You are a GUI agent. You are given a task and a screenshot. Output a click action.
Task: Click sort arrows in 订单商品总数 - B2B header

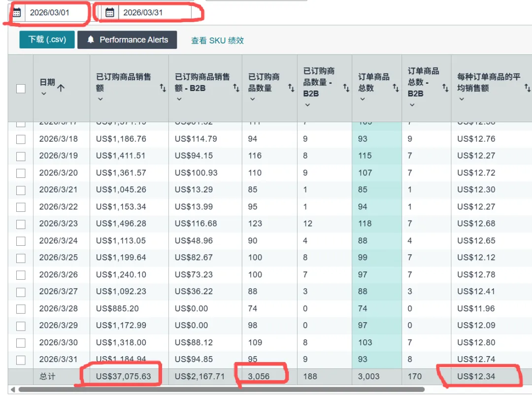[445, 88]
